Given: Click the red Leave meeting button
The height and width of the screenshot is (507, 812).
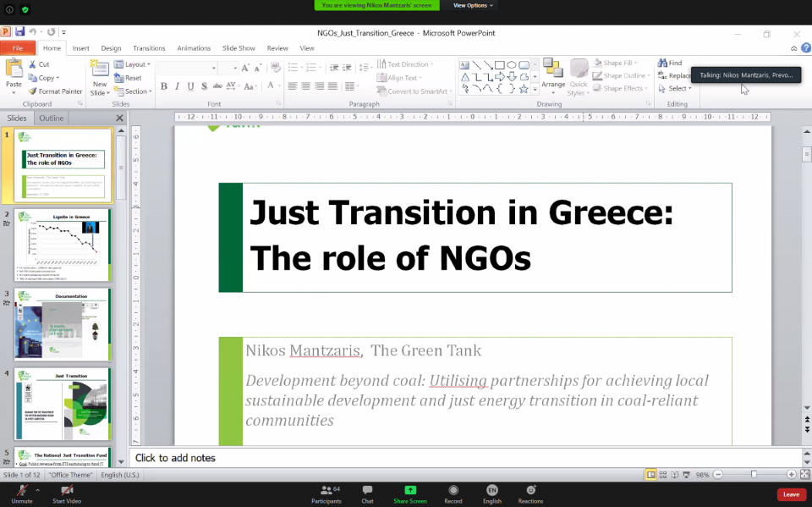Looking at the screenshot, I should 791,494.
